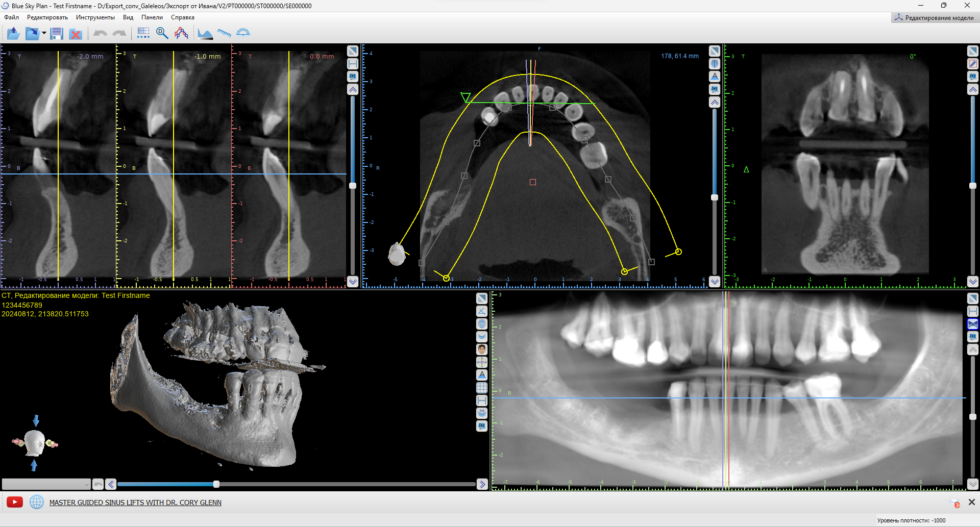Image resolution: width=980 pixels, height=527 pixels.
Task: Click the close project red X folder icon
Action: [x=76, y=34]
